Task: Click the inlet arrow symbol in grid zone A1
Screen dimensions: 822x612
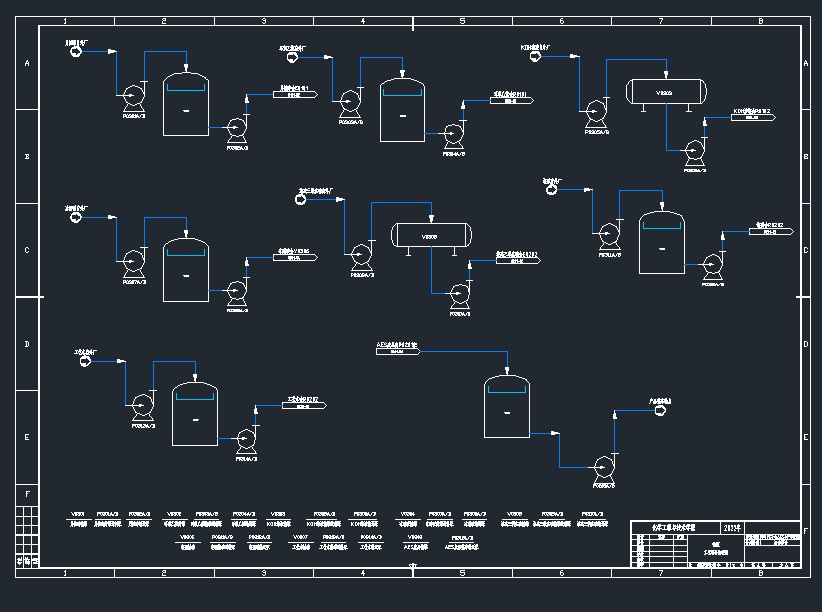Action: (x=76, y=51)
